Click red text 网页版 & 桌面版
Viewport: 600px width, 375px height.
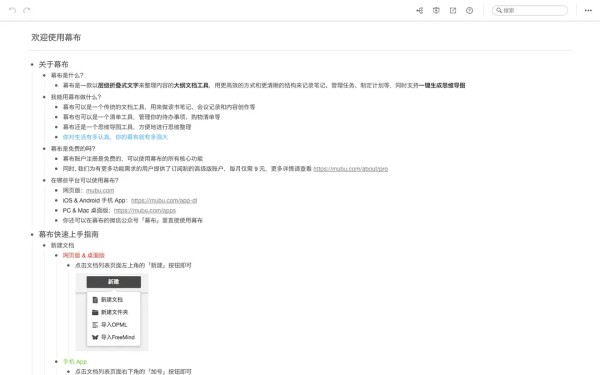pyautogui.click(x=84, y=255)
